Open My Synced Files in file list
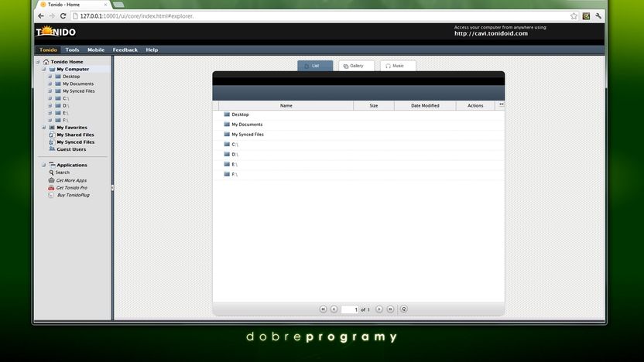The height and width of the screenshot is (362, 644). pyautogui.click(x=248, y=135)
